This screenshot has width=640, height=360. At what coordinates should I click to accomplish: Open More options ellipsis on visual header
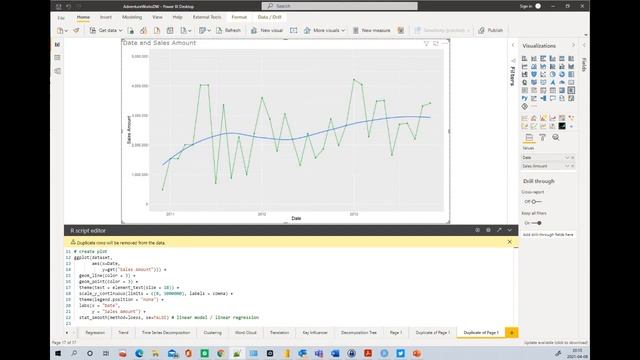click(444, 43)
